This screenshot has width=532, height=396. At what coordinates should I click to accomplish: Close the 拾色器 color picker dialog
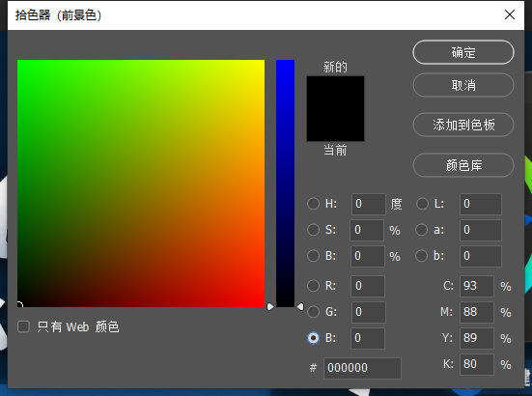(510, 14)
